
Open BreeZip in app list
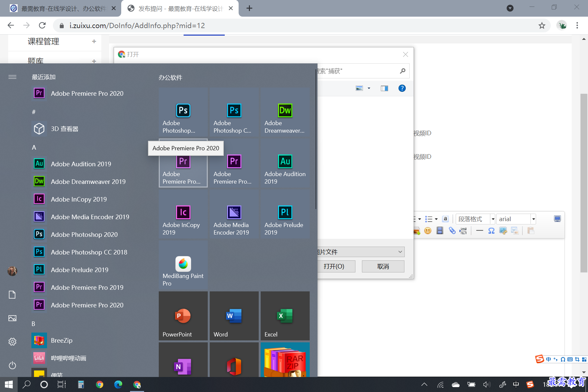pos(88,340)
